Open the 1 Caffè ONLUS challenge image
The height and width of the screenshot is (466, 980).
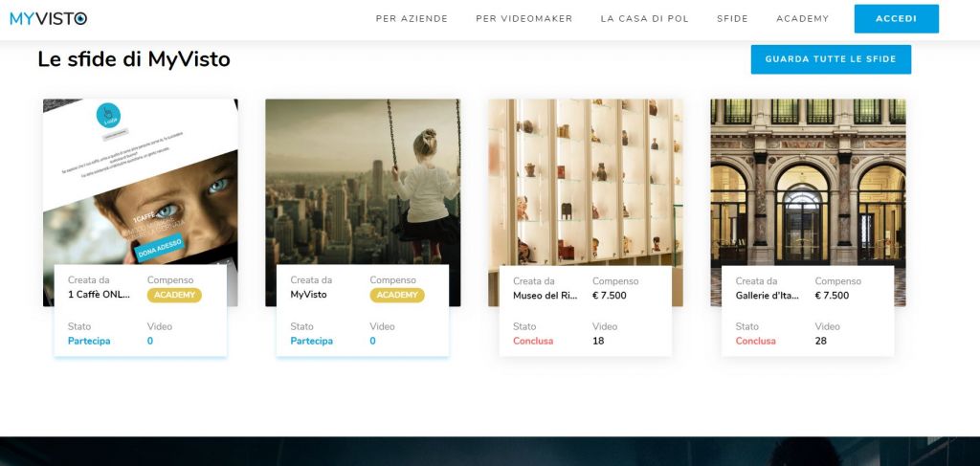tap(141, 182)
